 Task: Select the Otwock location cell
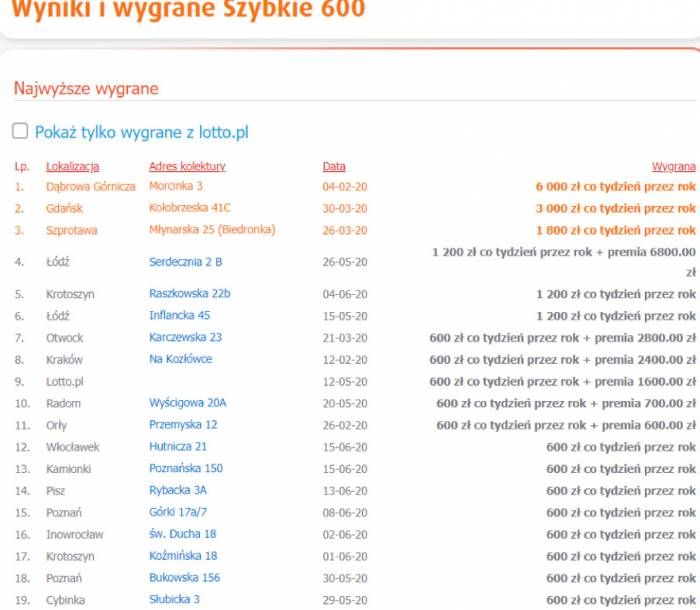click(x=64, y=338)
